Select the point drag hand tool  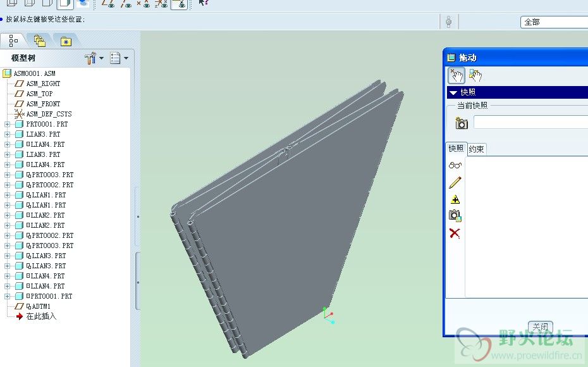click(x=456, y=76)
